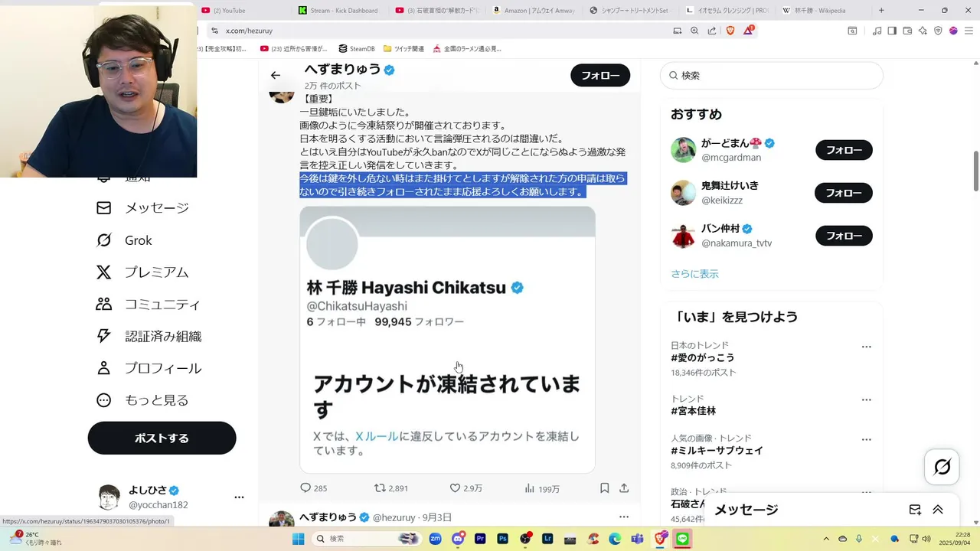Open the Grok floating button
This screenshot has width=980, height=551.
pyautogui.click(x=942, y=467)
